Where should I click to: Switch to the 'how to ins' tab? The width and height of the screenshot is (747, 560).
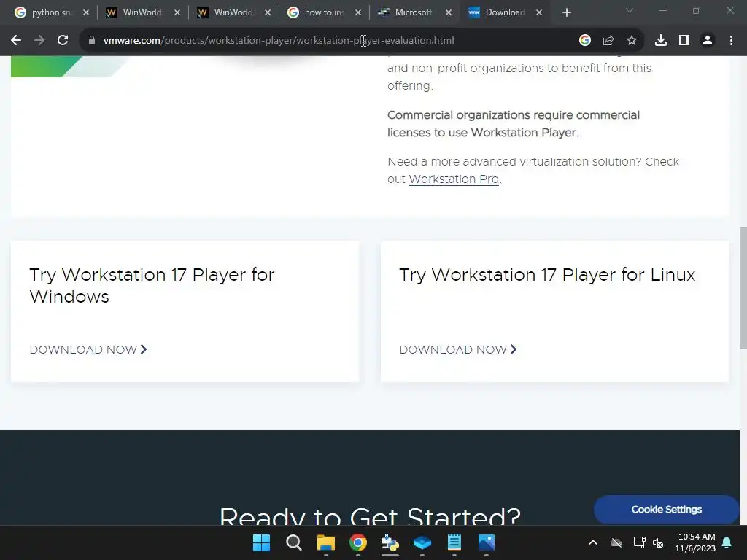click(x=315, y=13)
